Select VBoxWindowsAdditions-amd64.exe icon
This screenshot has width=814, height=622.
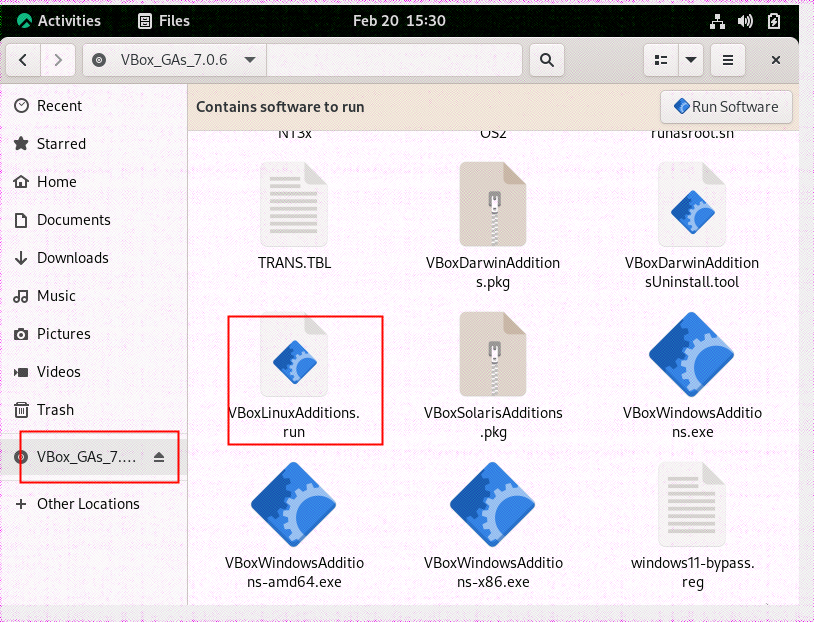tap(294, 504)
